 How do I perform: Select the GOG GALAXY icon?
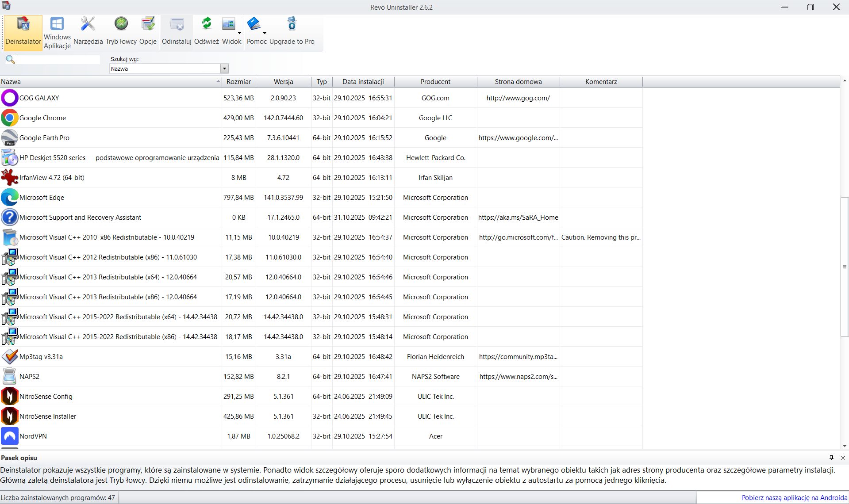tap(9, 98)
